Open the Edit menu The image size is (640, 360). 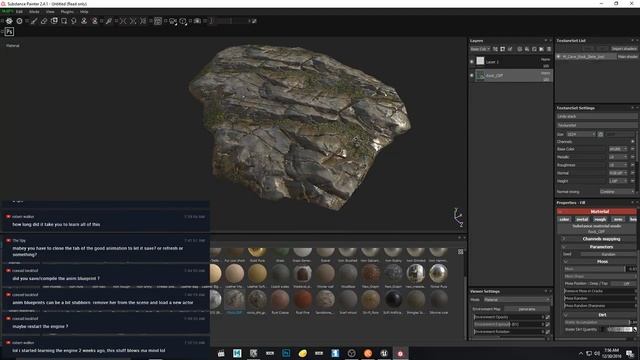(19, 12)
